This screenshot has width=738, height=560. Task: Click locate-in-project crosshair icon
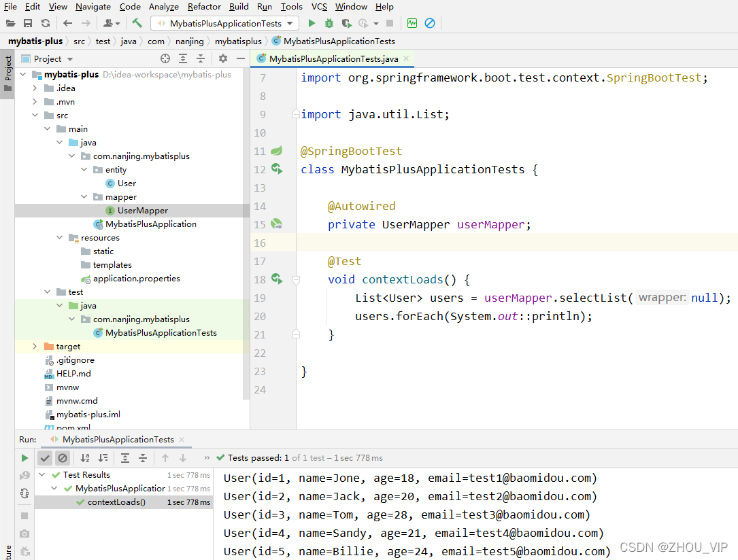(165, 58)
